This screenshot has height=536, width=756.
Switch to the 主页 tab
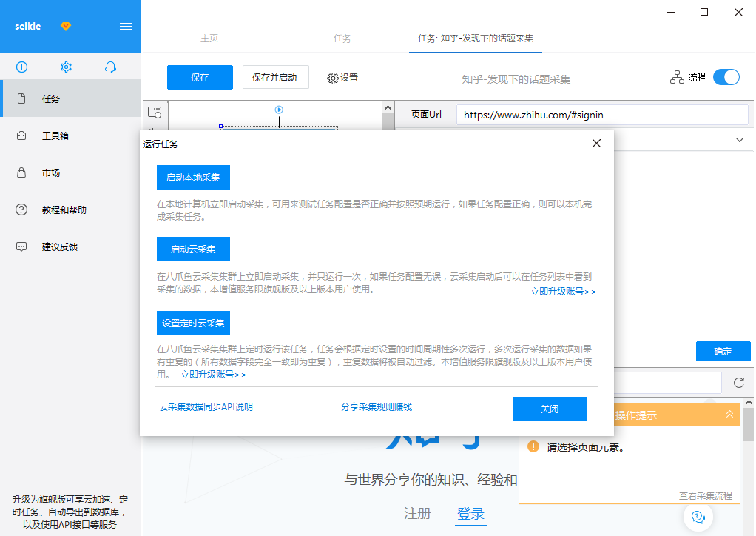209,38
